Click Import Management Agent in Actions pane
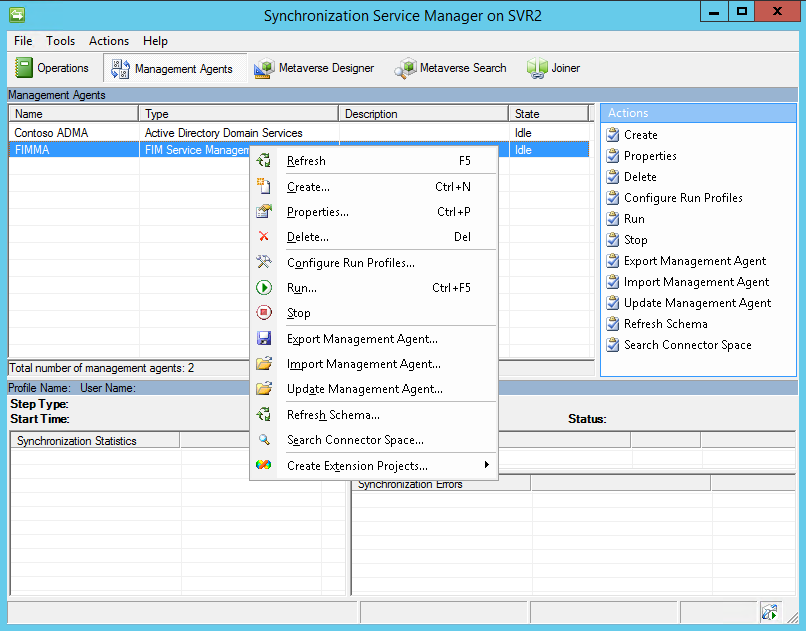This screenshot has height=631, width=806. (x=696, y=282)
